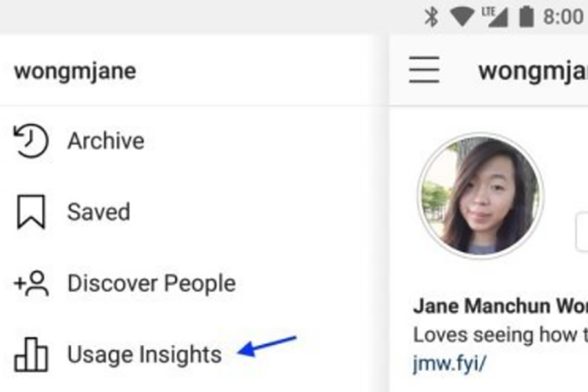The height and width of the screenshot is (392, 588).
Task: Tap the LTE signal strength icon
Action: click(x=495, y=17)
